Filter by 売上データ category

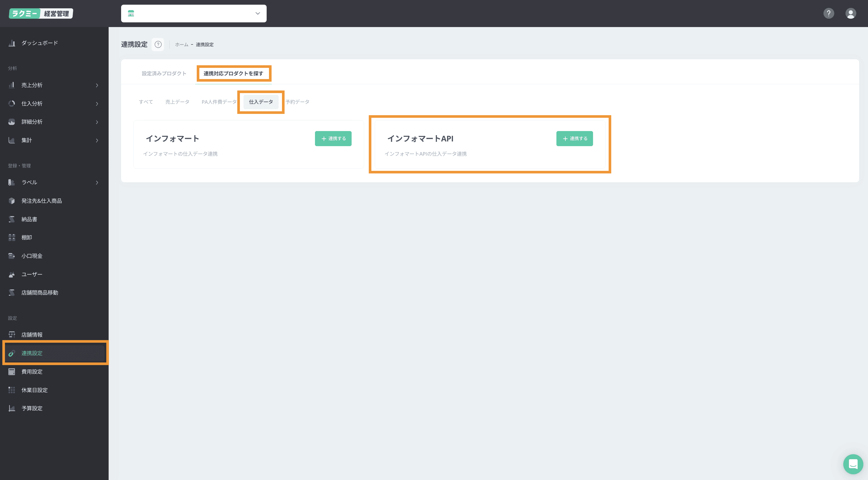pos(177,102)
